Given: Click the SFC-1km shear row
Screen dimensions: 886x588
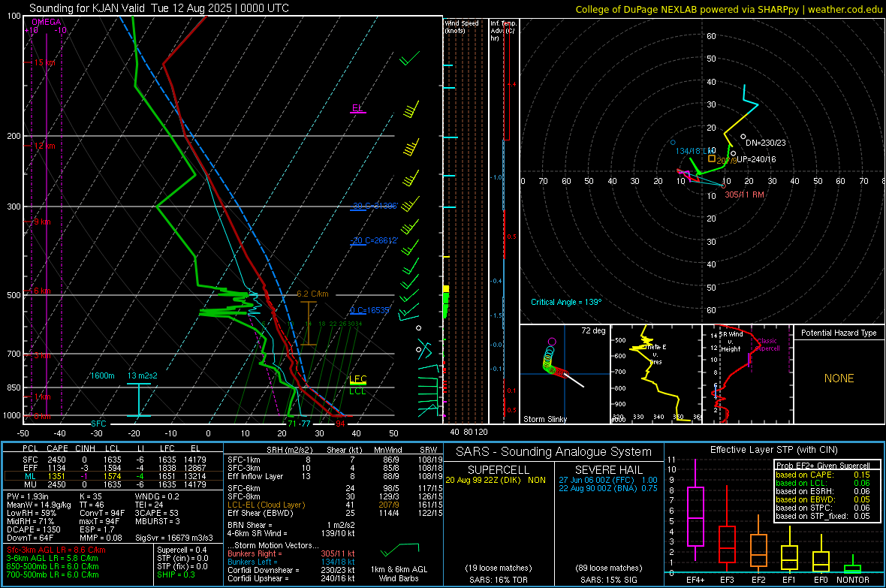Looking at the screenshot, I should tap(335, 460).
